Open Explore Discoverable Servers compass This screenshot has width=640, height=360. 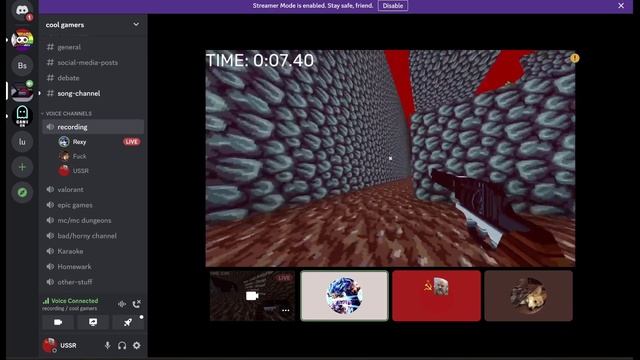click(22, 192)
